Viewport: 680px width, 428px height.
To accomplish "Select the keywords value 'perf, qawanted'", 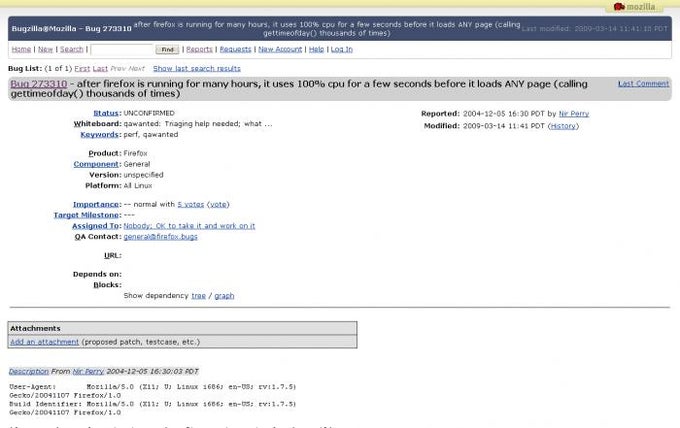I will click(151, 135).
